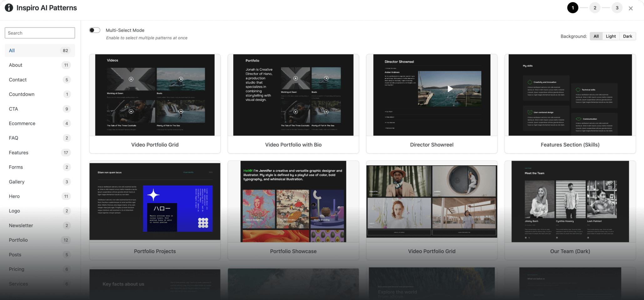Click the Inspiro logo icon

point(9,8)
